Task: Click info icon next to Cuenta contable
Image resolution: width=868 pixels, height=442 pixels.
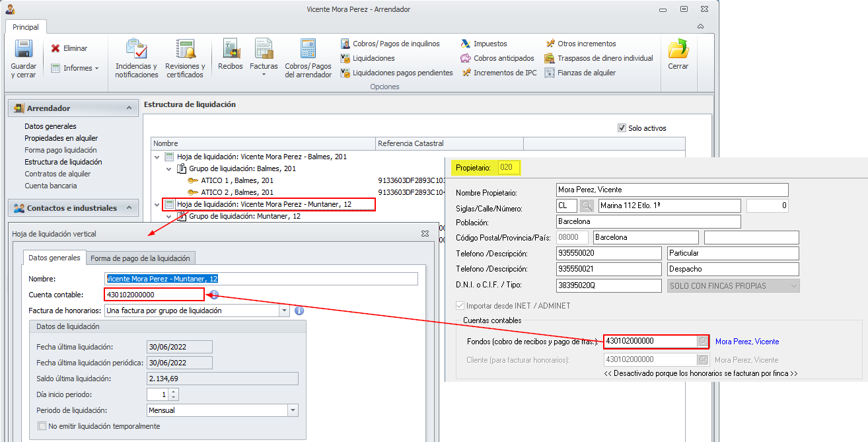Action: point(213,295)
